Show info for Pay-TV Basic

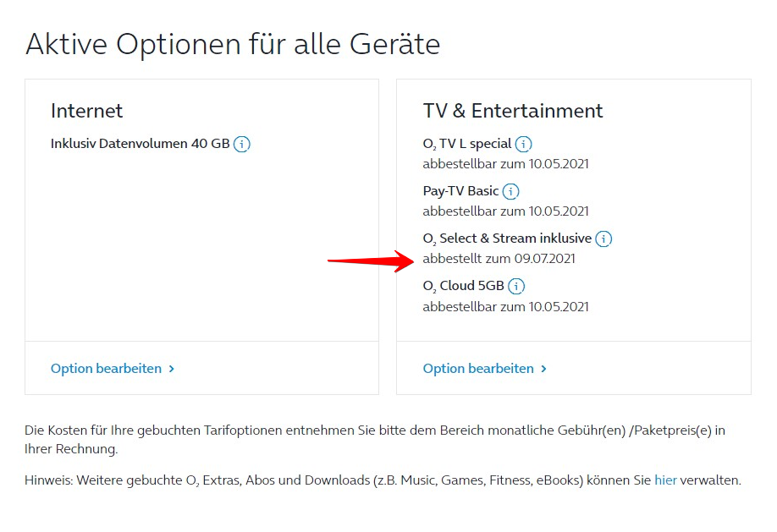(x=511, y=191)
